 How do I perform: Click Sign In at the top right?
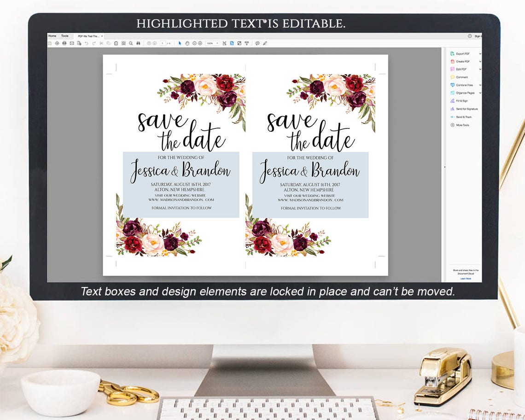[x=477, y=36]
